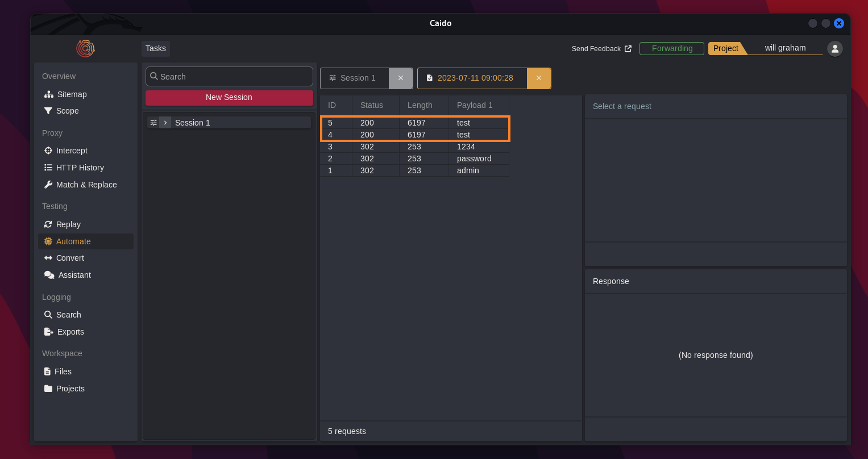Click the 5 requests status text

347,431
